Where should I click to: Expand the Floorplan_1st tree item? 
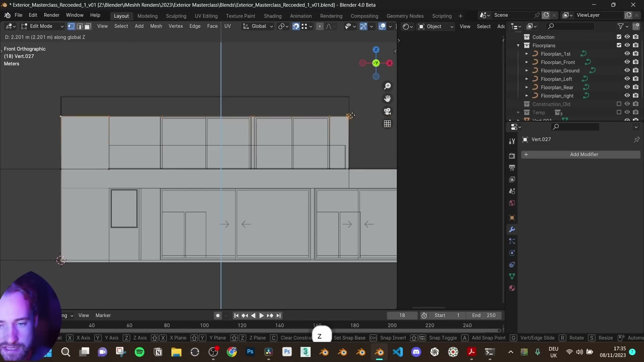click(x=527, y=54)
